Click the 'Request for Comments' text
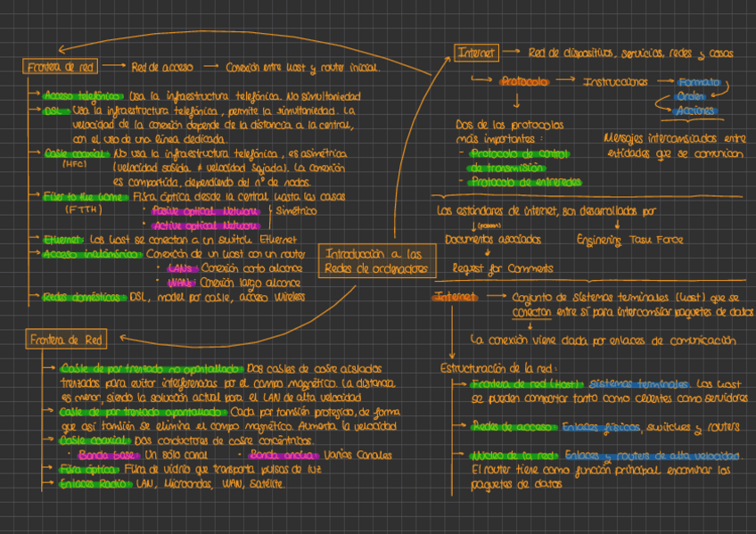The width and height of the screenshot is (756, 534). click(x=502, y=268)
